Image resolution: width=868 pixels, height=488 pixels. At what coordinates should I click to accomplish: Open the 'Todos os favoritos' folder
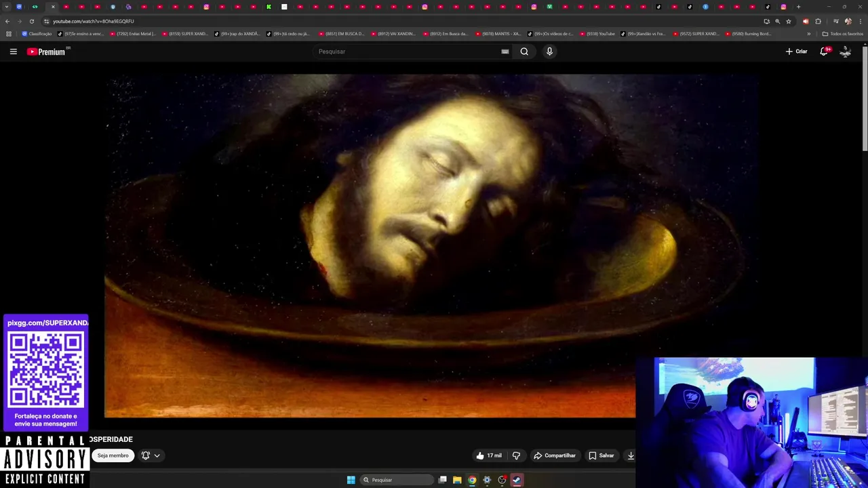coord(842,34)
